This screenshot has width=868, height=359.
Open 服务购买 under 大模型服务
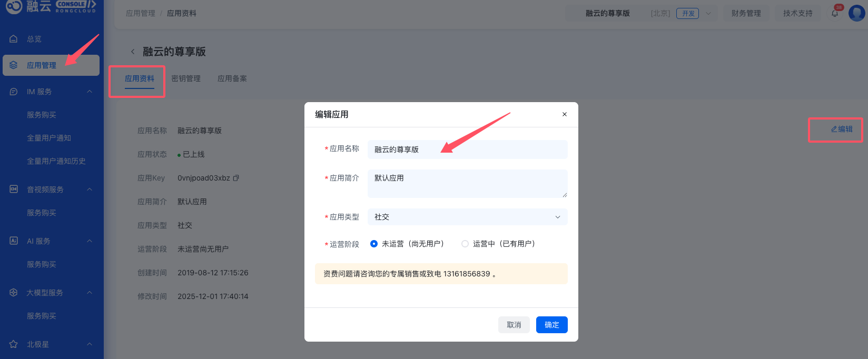pyautogui.click(x=42, y=316)
